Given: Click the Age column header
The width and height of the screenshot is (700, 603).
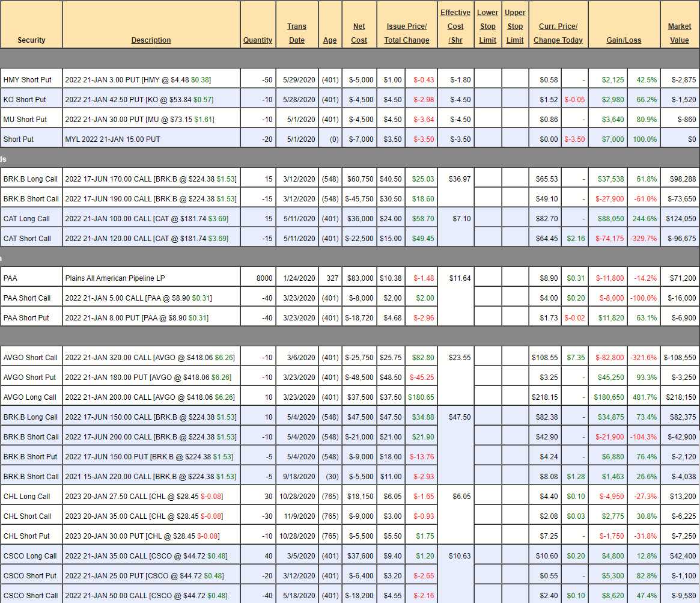Looking at the screenshot, I should pos(330,40).
